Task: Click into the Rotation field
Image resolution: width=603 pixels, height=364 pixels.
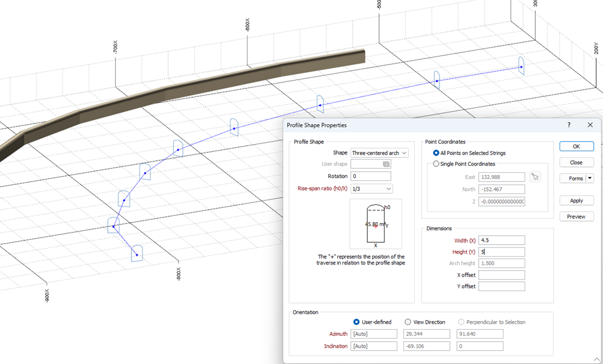Action: click(x=371, y=176)
